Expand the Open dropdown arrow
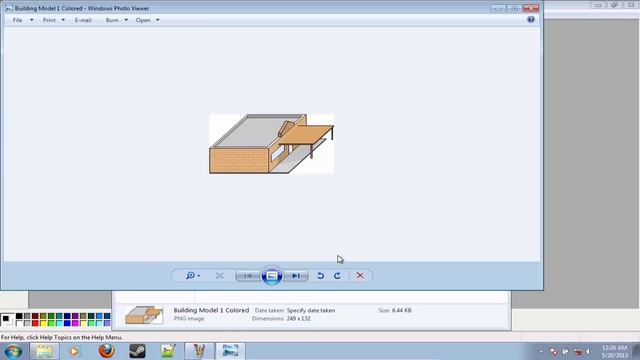Image resolution: width=640 pixels, height=360 pixels. (x=158, y=20)
